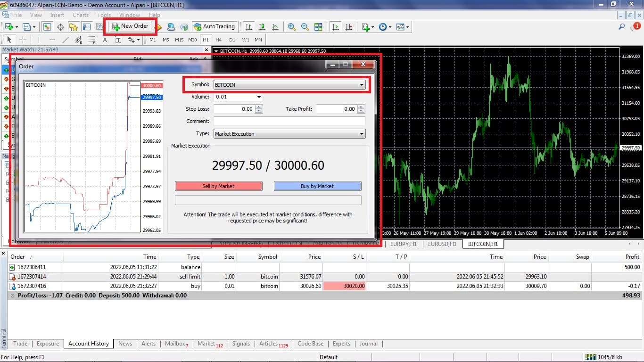Switch chart to candlesticks icon
Screen dimensions: 644x362
click(262, 27)
